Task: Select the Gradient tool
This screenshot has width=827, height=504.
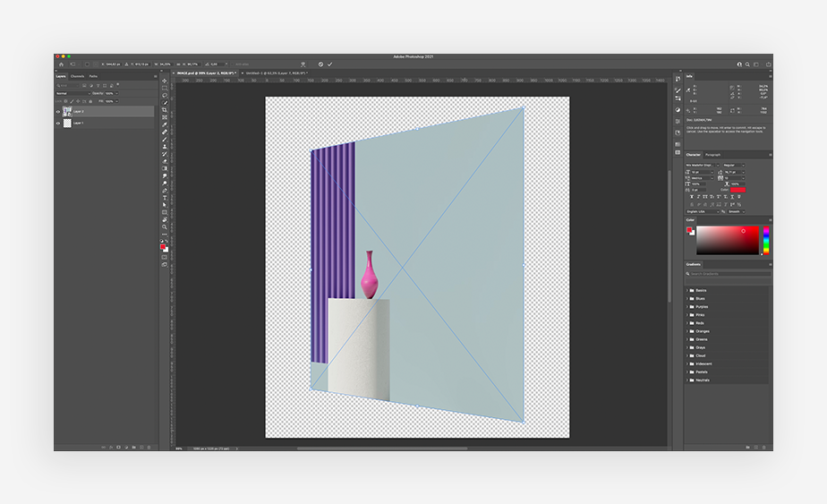Action: [x=165, y=168]
